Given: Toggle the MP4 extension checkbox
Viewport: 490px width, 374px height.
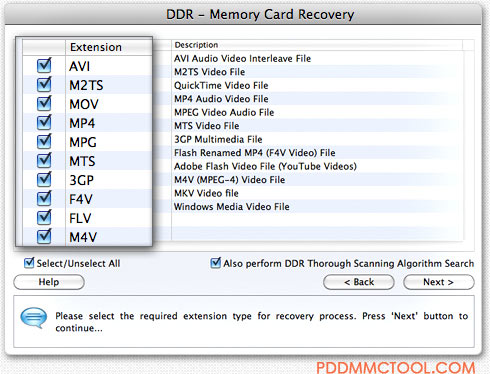Looking at the screenshot, I should 44,123.
